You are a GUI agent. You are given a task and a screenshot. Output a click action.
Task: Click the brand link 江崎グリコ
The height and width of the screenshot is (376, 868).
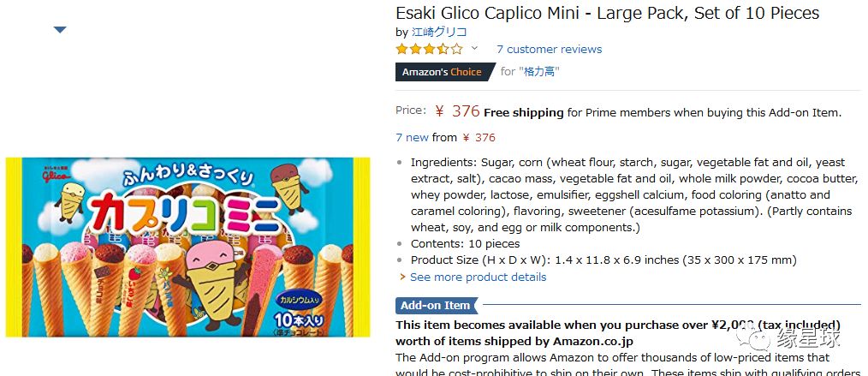pos(439,32)
